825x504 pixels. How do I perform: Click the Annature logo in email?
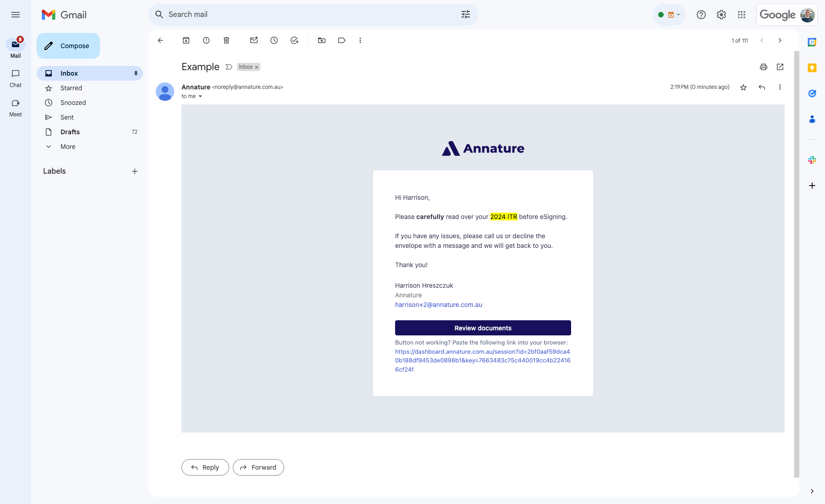click(483, 148)
